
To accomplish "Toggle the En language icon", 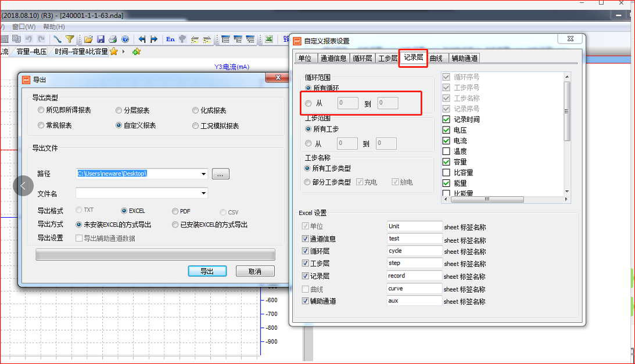I will [x=170, y=39].
